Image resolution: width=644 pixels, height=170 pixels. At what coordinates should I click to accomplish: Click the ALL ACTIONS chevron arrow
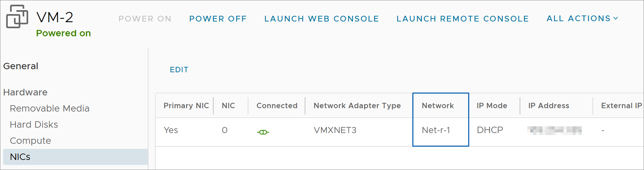616,18
